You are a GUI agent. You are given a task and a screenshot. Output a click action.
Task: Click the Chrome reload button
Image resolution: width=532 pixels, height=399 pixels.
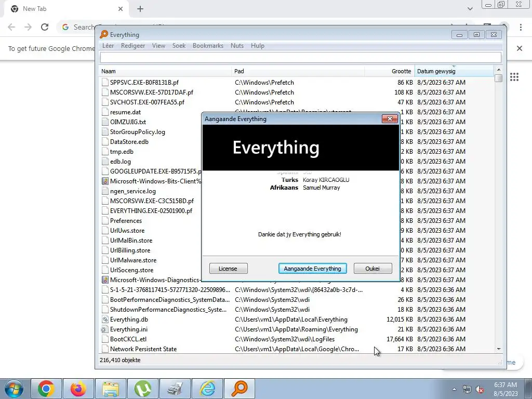click(x=45, y=27)
